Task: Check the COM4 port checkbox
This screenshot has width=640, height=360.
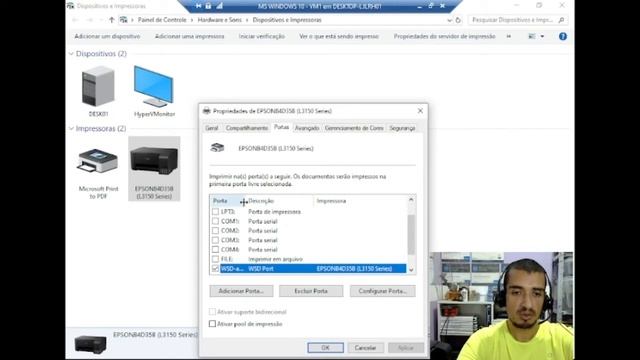Action: pos(215,249)
